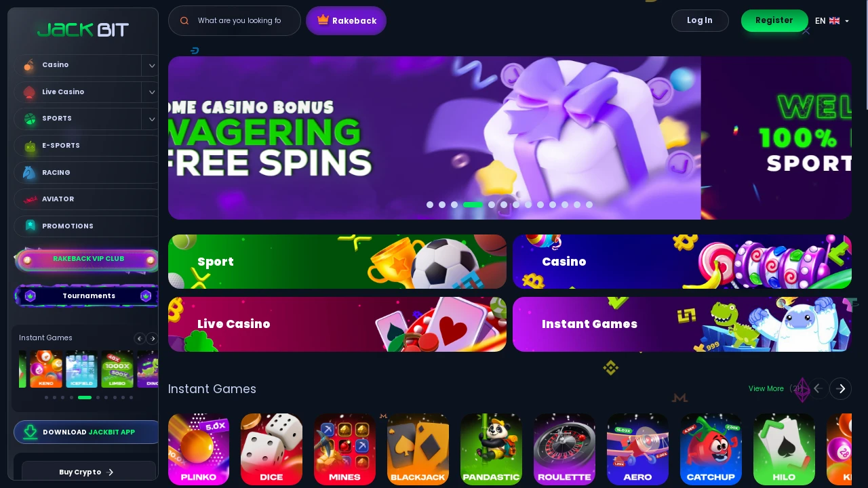The width and height of the screenshot is (868, 488).
Task: Open the Mines game icon
Action: [x=344, y=449]
